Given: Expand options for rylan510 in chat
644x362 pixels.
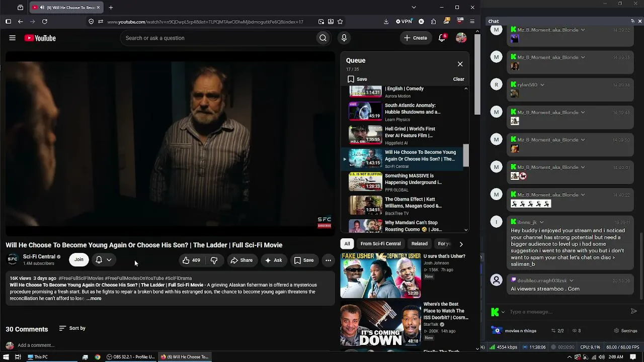Looking at the screenshot, I should (x=542, y=85).
